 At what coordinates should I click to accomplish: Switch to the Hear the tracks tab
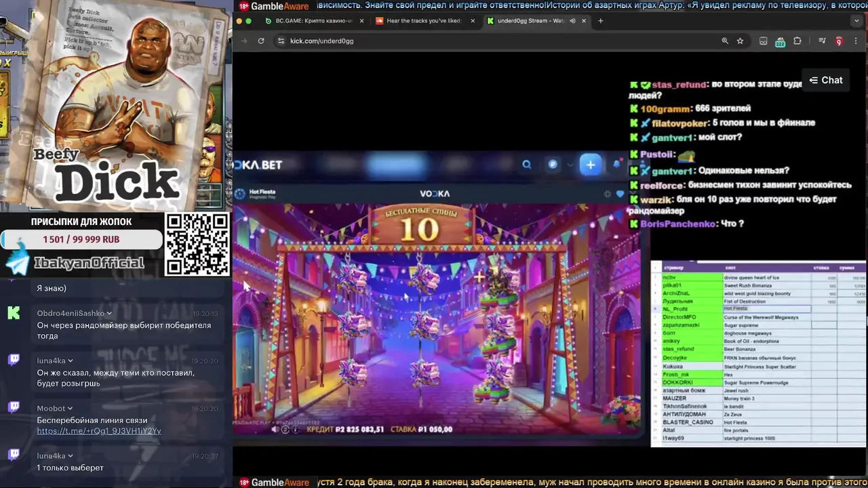click(x=423, y=21)
